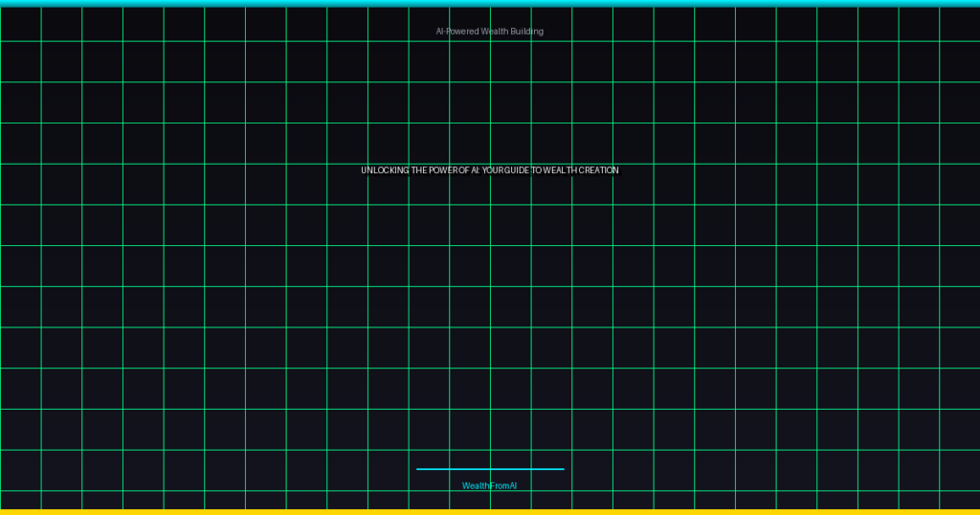Click the word "POWER" in the headline
980x515 pixels.
pos(445,170)
